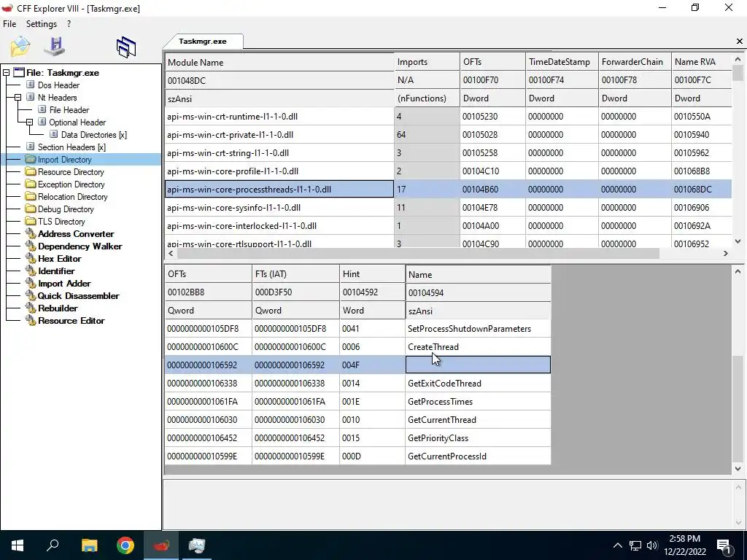The image size is (747, 560).
Task: Select api-ms-win-crt-runtime-l1-1-0.dll row
Action: (448, 116)
